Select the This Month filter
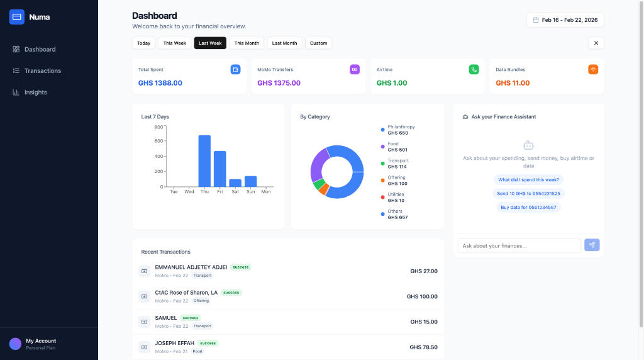 [x=247, y=43]
